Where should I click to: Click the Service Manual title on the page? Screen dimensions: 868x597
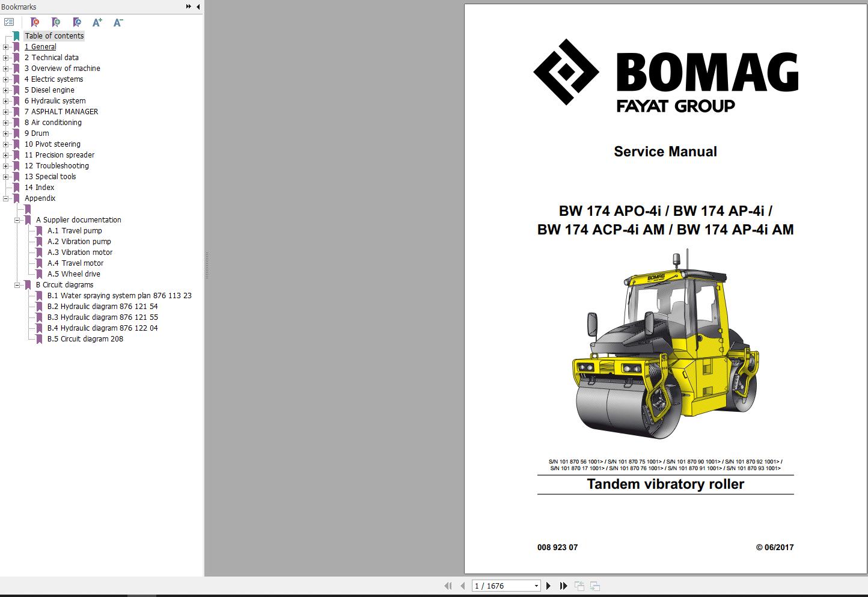point(665,152)
